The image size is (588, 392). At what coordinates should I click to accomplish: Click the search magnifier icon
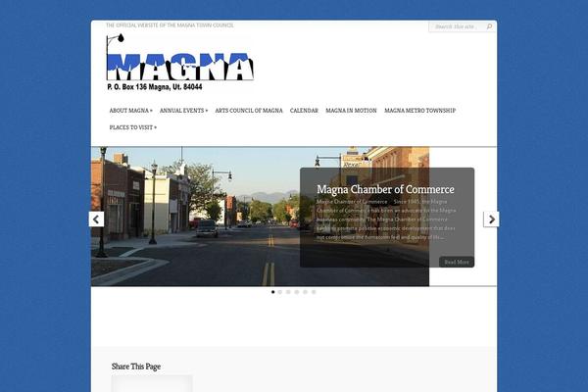(x=489, y=26)
